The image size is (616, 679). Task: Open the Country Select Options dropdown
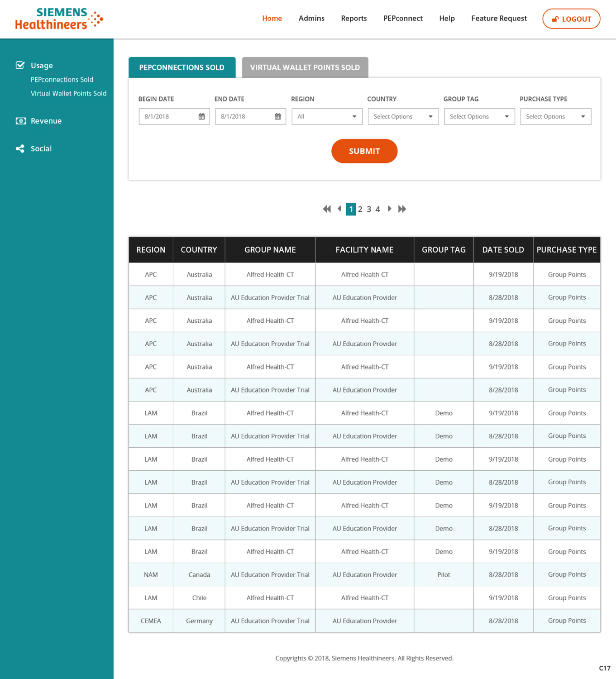403,116
